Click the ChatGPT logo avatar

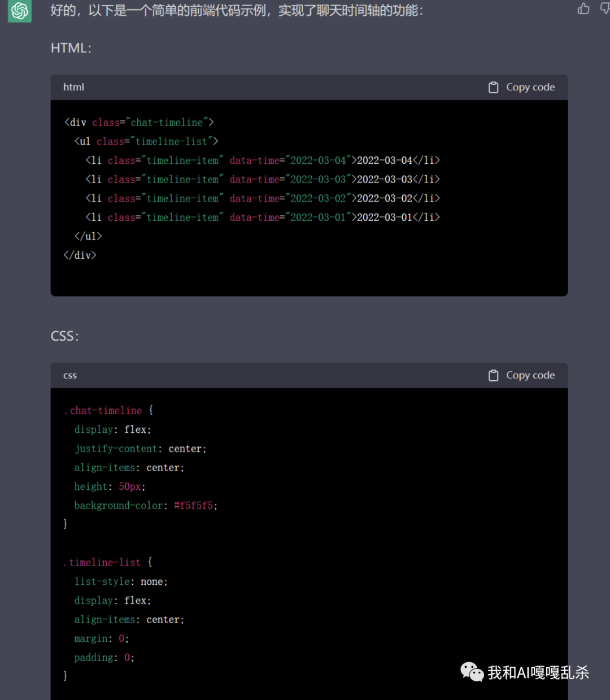point(19,11)
